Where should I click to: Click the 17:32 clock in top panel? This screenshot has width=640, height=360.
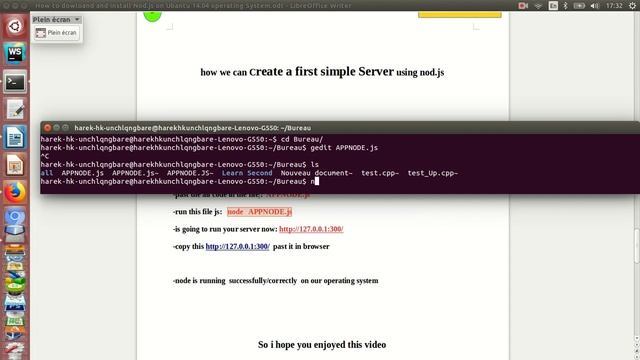pyautogui.click(x=614, y=6)
